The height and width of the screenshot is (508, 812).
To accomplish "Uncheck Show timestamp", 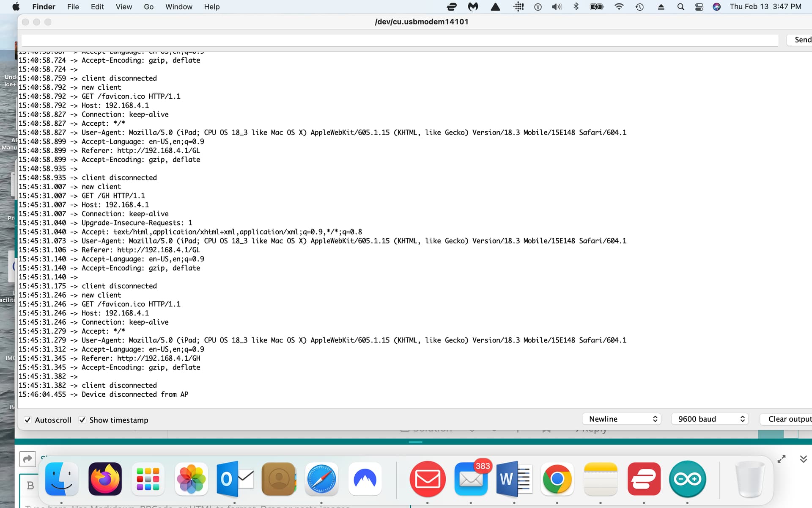I will 83,420.
